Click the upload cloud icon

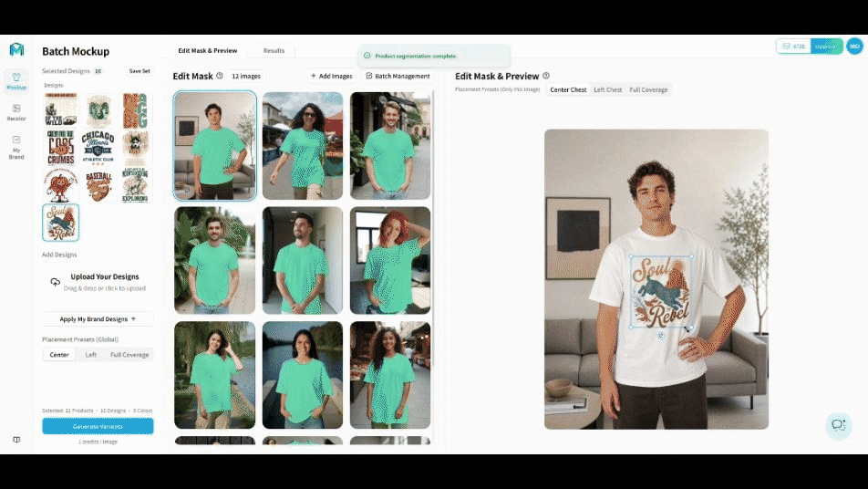pyautogui.click(x=55, y=282)
